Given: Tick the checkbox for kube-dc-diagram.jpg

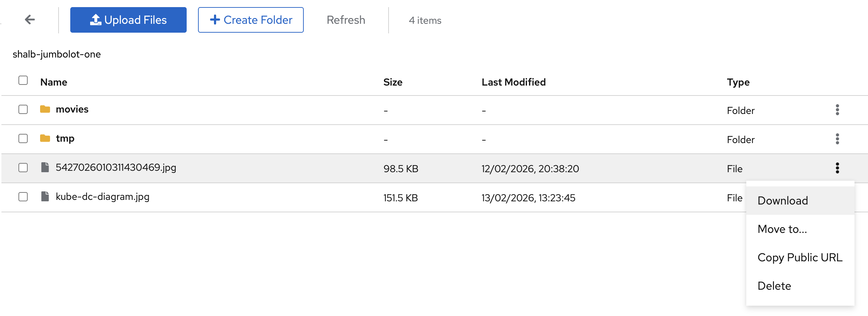Looking at the screenshot, I should click(x=23, y=197).
